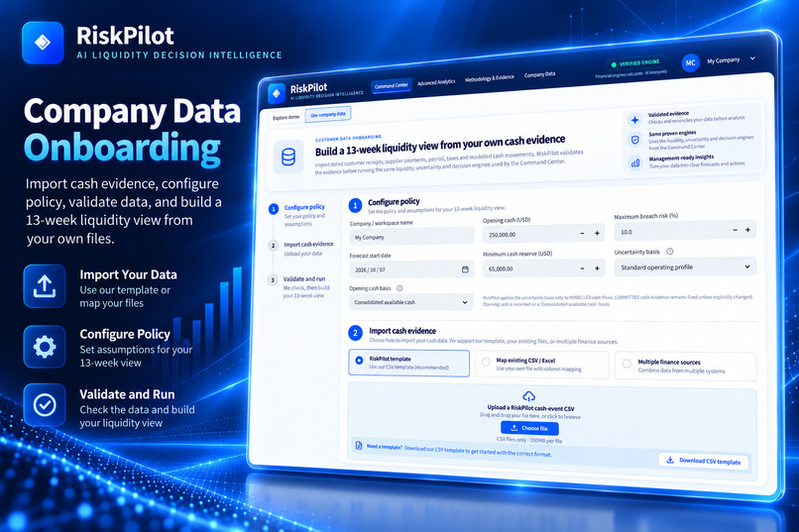Increase Maximum breach risk with plus button
This screenshot has width=799, height=532.
(x=747, y=230)
